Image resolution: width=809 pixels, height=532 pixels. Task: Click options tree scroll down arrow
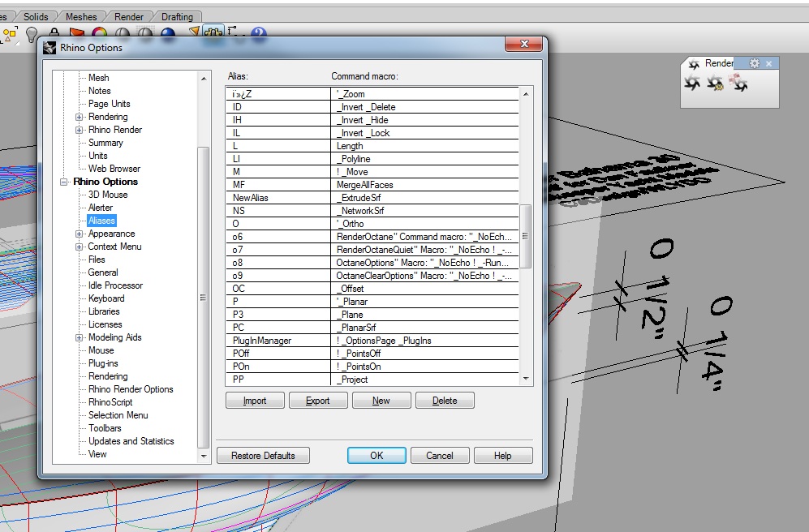pos(204,457)
